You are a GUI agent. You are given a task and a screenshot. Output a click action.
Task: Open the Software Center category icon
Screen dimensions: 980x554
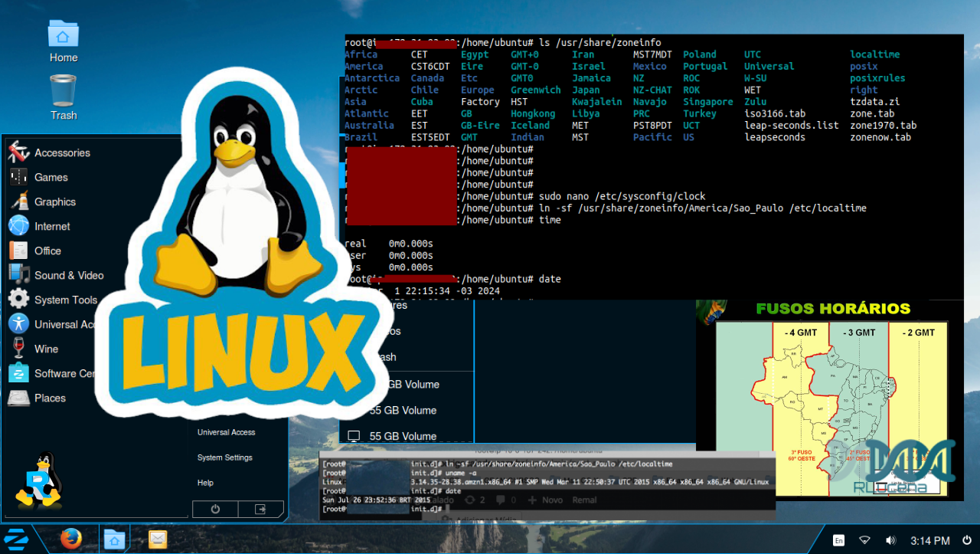point(18,373)
